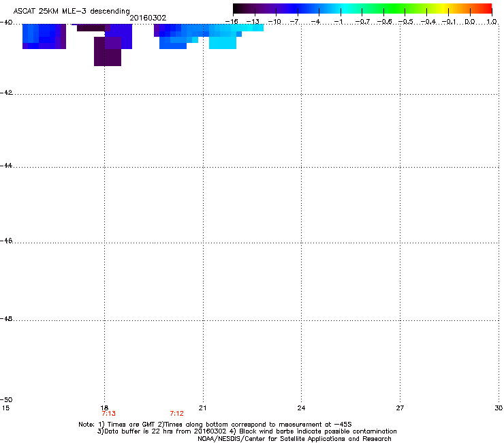
Task: Click the "ASCAT 25KM MLE-3 descending" title
Action: click(x=72, y=11)
